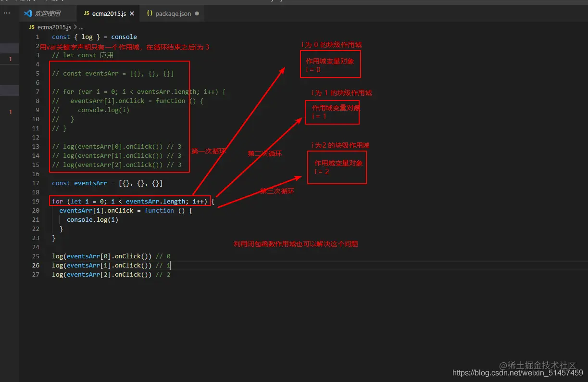Click line 1 code 'const { log } = console'

(x=94, y=37)
